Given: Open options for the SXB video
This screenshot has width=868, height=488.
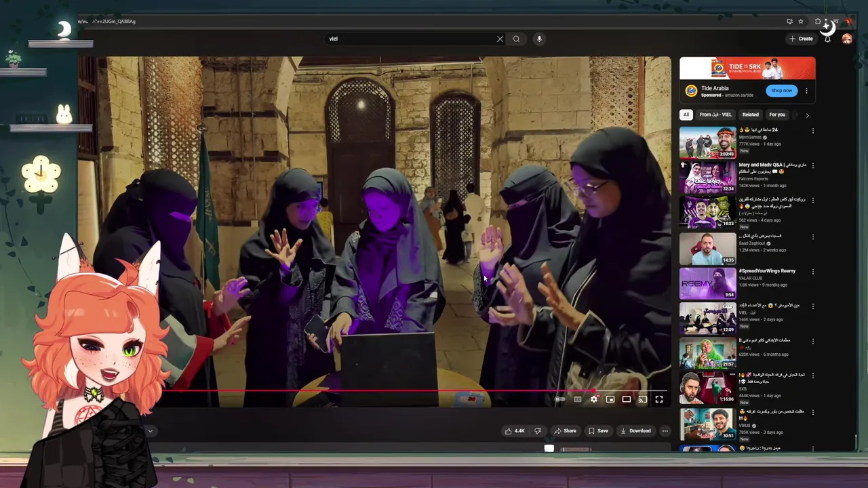Looking at the screenshot, I should (x=812, y=375).
